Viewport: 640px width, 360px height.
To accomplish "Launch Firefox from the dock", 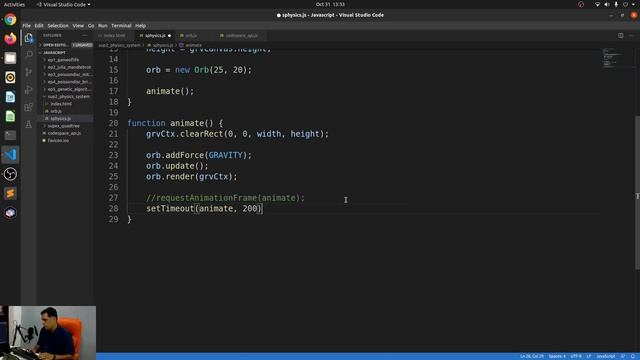I will click(10, 39).
